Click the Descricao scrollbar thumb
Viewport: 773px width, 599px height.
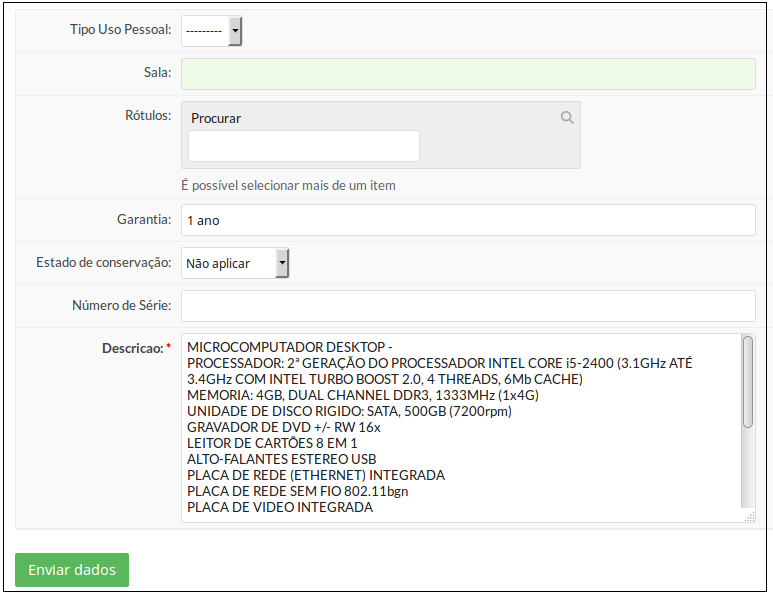[x=748, y=382]
